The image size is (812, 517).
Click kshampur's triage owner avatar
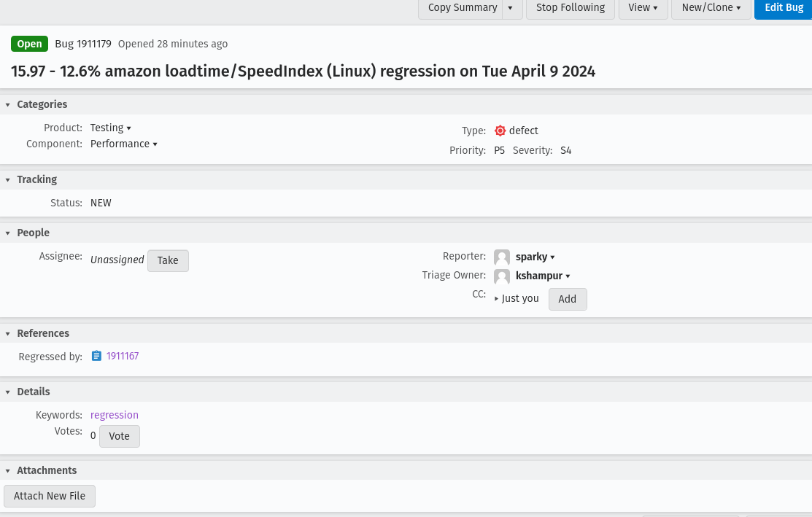(502, 276)
